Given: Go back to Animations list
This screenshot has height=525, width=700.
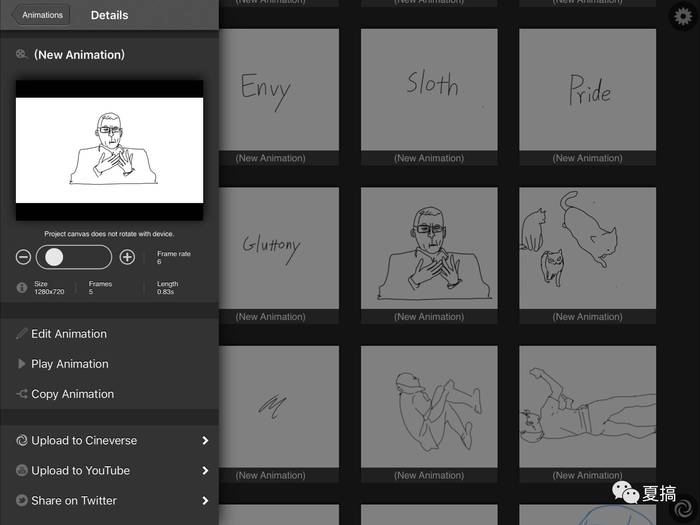Looking at the screenshot, I should pos(41,15).
